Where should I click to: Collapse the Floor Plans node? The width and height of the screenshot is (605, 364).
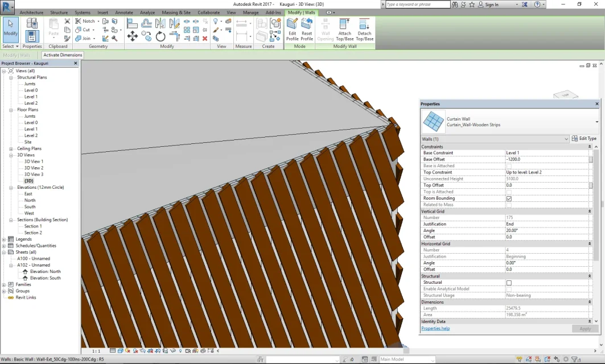pyautogui.click(x=11, y=110)
